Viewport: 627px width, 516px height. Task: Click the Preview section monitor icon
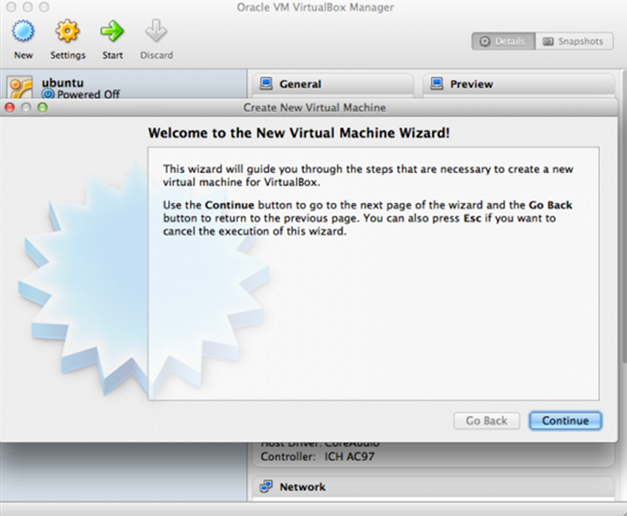pos(437,84)
